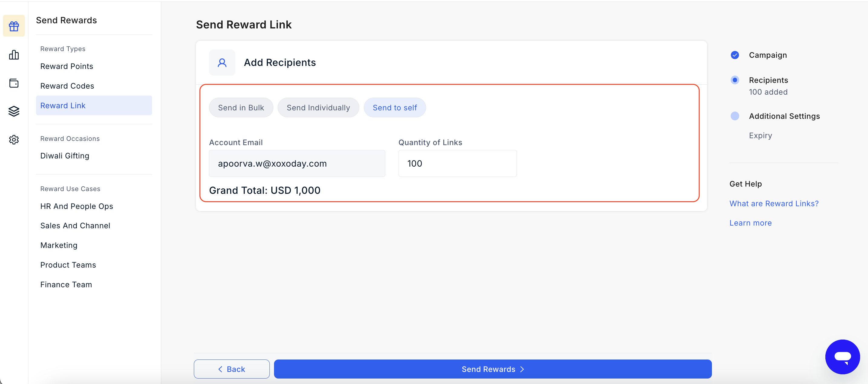Screen dimensions: 868x384
Task: Open Diwali Gifting reward occasion
Action: coord(65,156)
